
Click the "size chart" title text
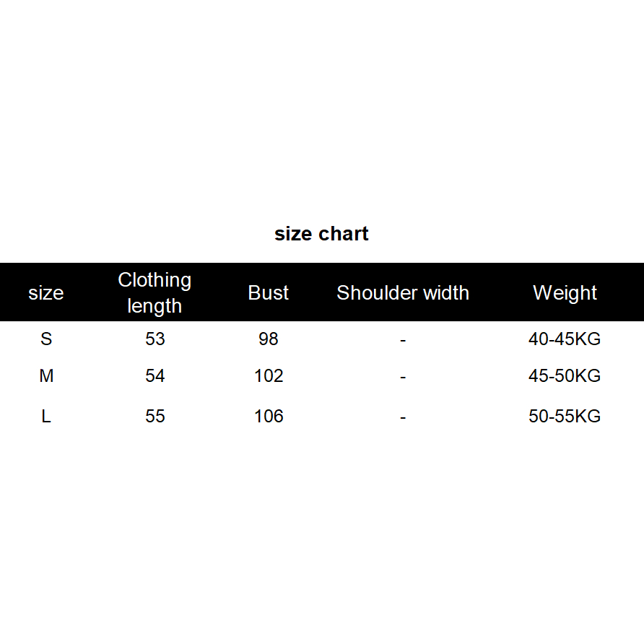coord(321,234)
